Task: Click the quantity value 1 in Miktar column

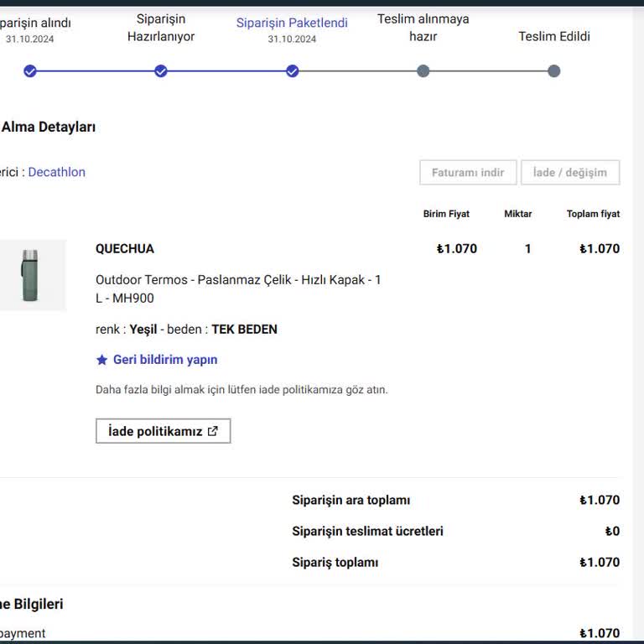Action: (527, 248)
